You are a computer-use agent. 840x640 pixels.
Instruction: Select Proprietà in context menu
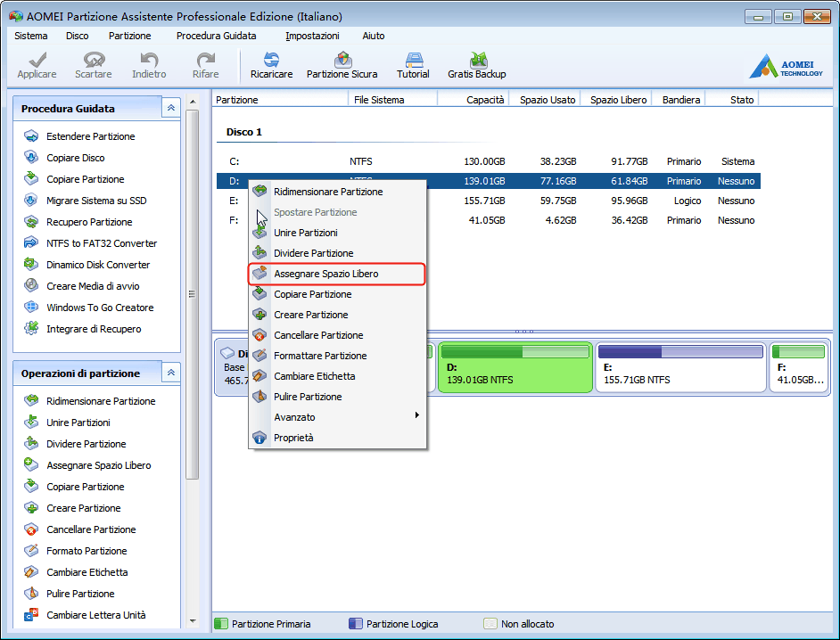pyautogui.click(x=337, y=438)
